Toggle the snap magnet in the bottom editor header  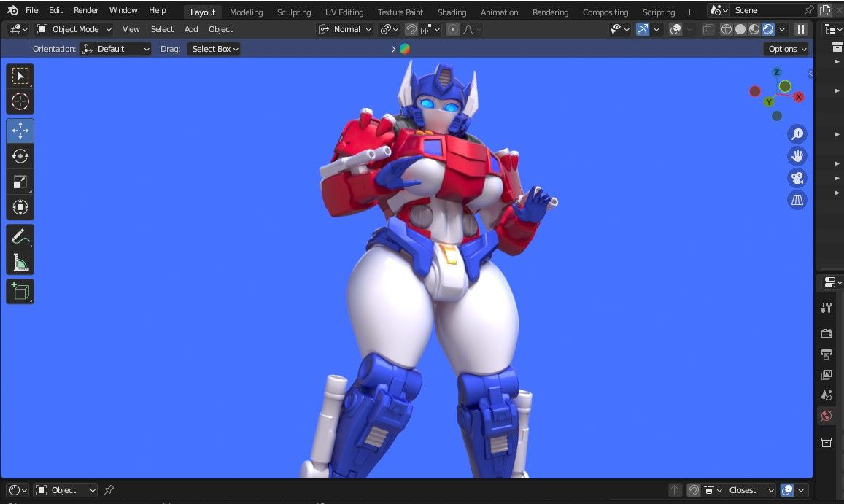693,490
